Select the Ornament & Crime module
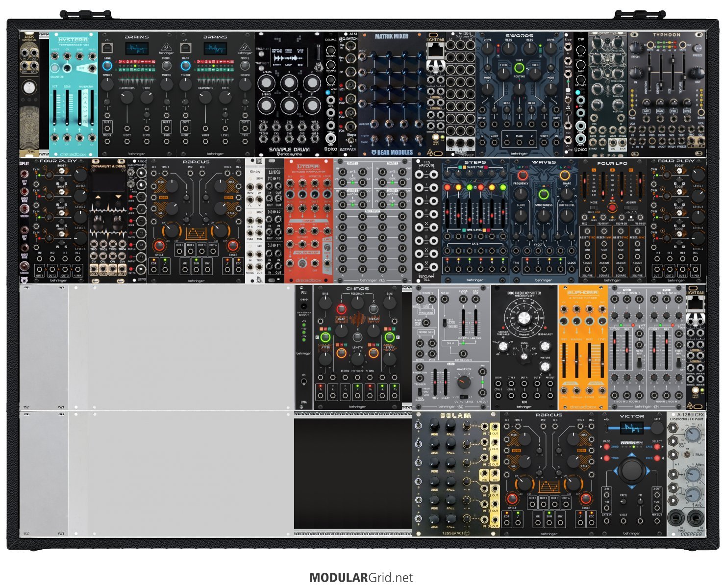 pyautogui.click(x=108, y=221)
